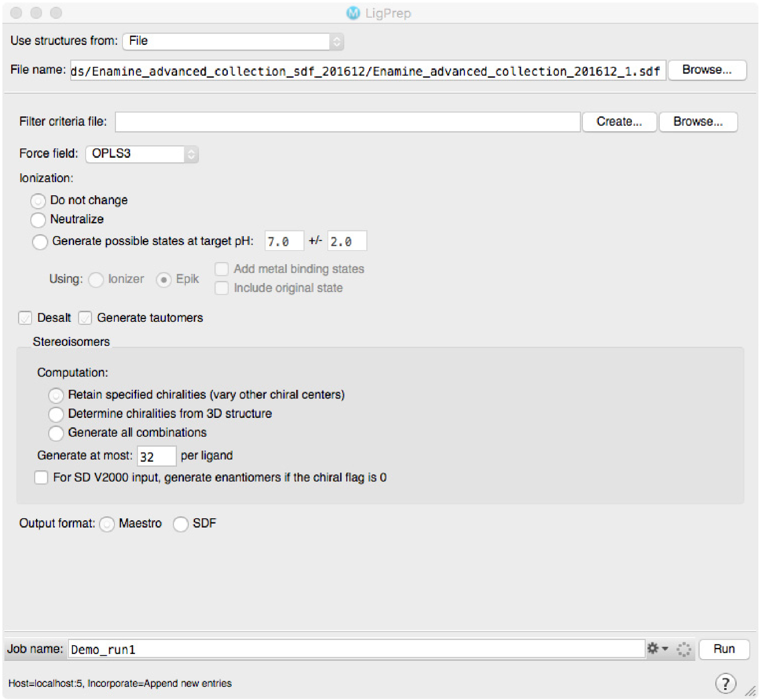Click the 'Use structures from:' label
Viewport: 763px width, 700px height.
click(64, 40)
